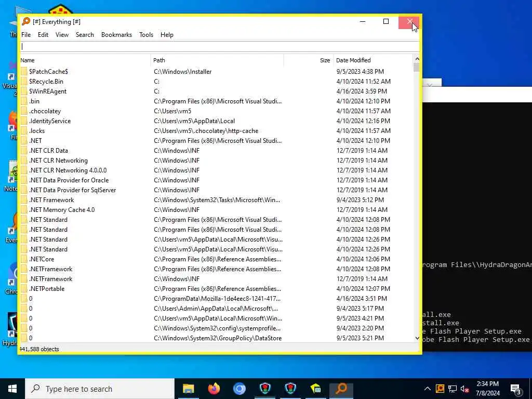Sort results by the Path column header
This screenshot has height=399, width=532.
click(x=217, y=60)
